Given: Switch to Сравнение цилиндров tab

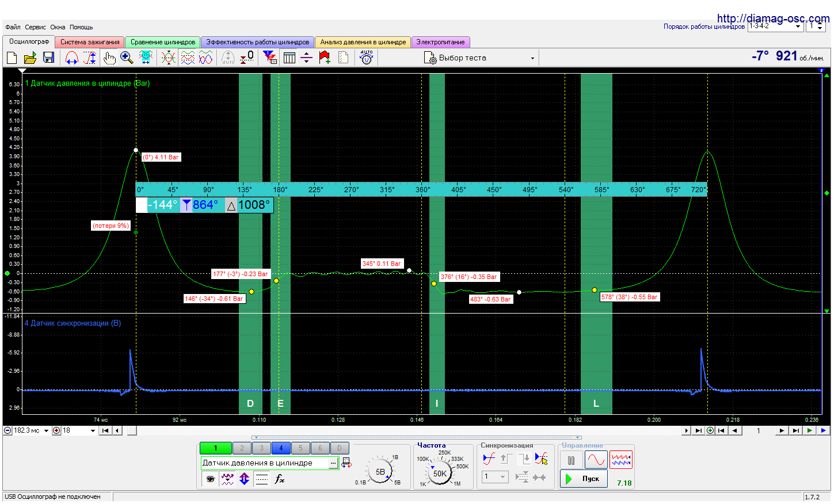Looking at the screenshot, I should click(163, 42).
